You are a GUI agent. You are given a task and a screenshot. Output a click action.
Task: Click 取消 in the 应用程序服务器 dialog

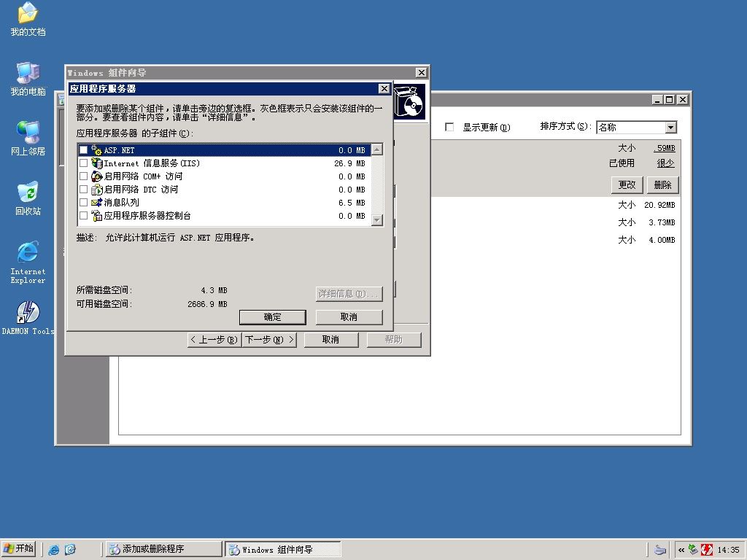coord(349,317)
